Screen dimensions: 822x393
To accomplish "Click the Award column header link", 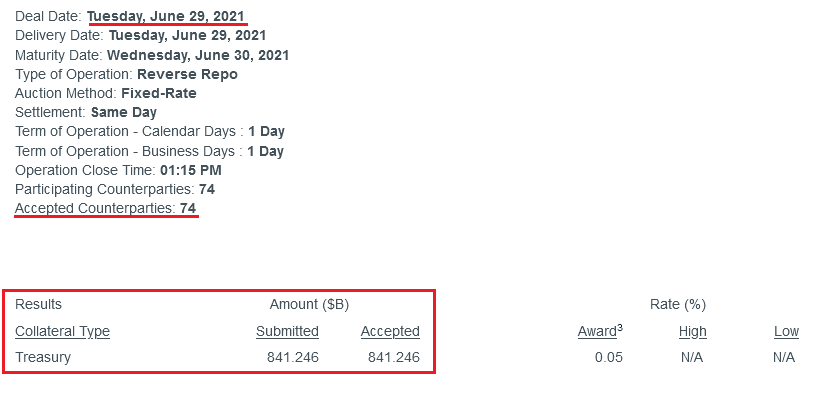I will click(x=597, y=332).
